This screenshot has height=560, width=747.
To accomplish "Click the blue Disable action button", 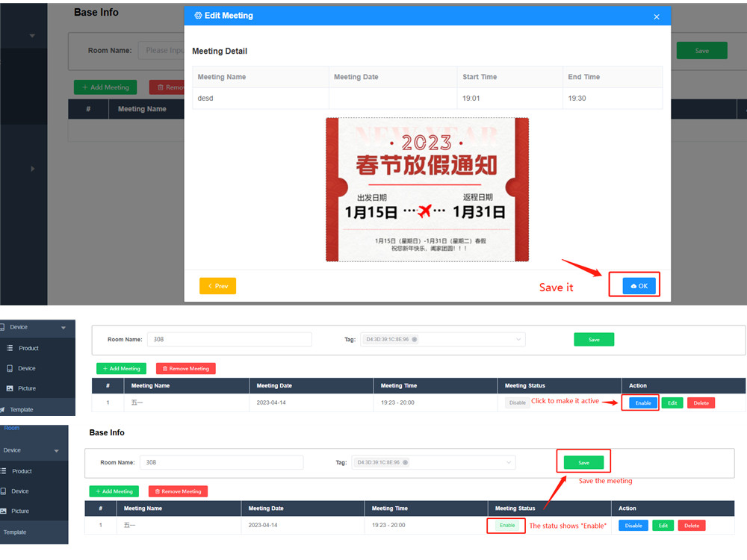I will pyautogui.click(x=633, y=525).
